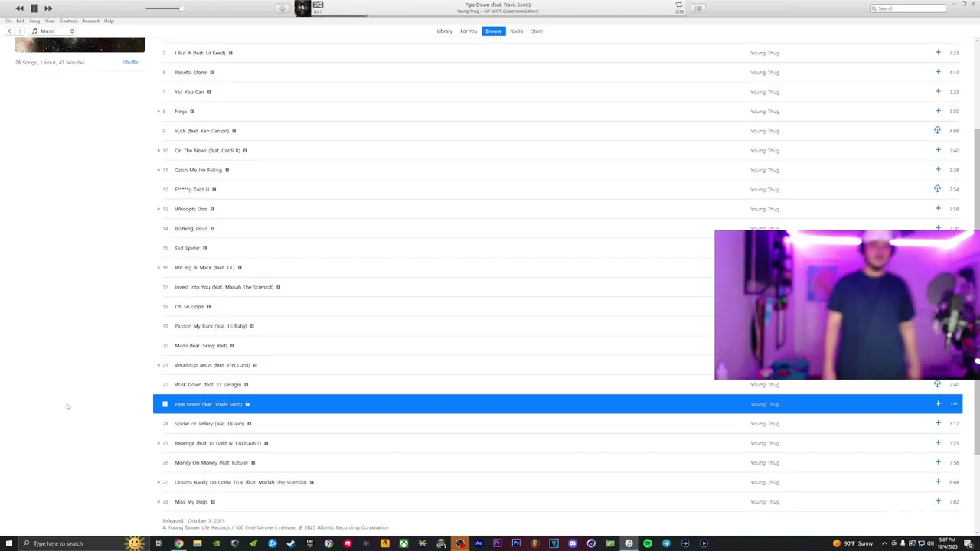Select RIP Big & Mack (feat. T.I.)

[204, 267]
